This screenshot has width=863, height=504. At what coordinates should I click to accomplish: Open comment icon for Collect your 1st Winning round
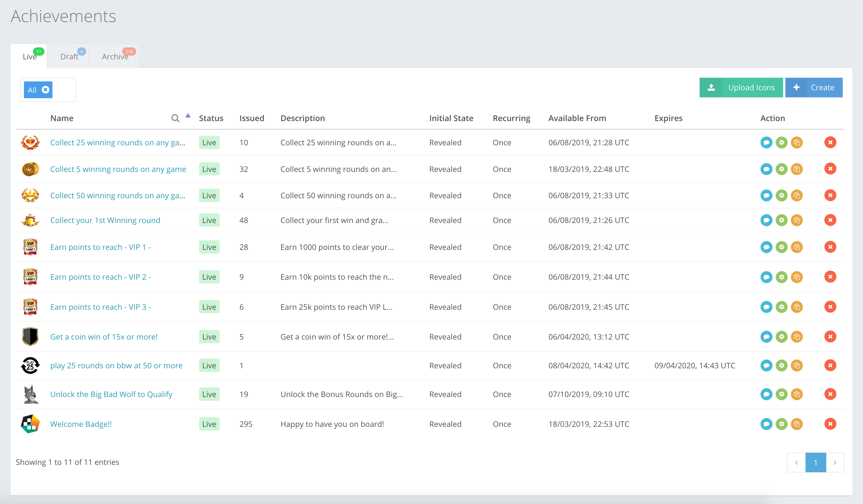(766, 220)
